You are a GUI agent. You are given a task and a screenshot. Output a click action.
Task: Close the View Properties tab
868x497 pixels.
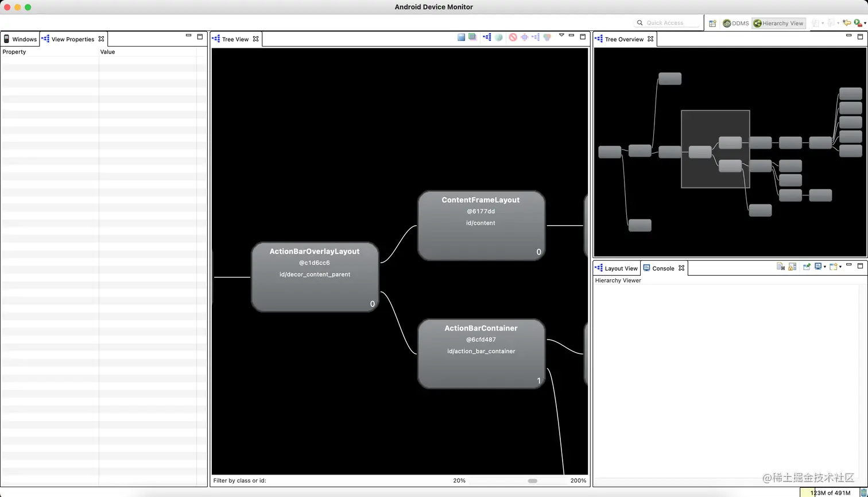pos(101,39)
